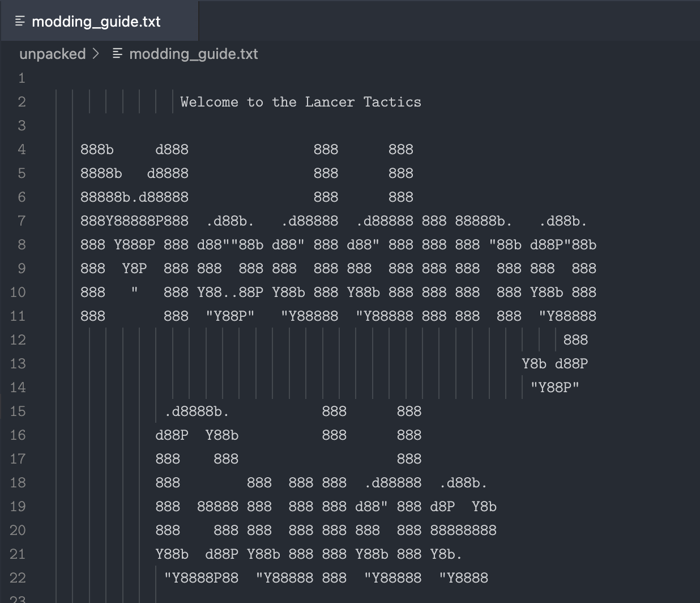Click '"Y8888' at the end of line 22

tap(463, 578)
